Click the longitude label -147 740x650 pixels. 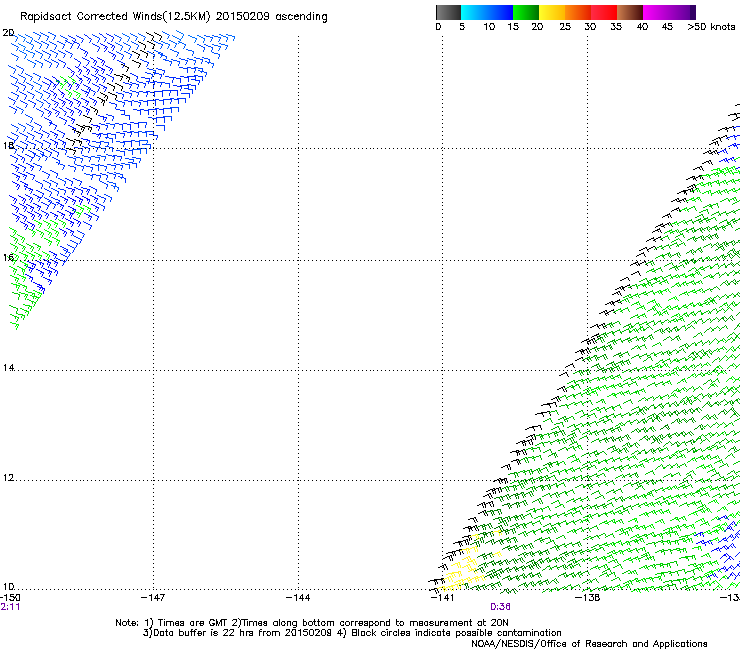[x=153, y=598]
